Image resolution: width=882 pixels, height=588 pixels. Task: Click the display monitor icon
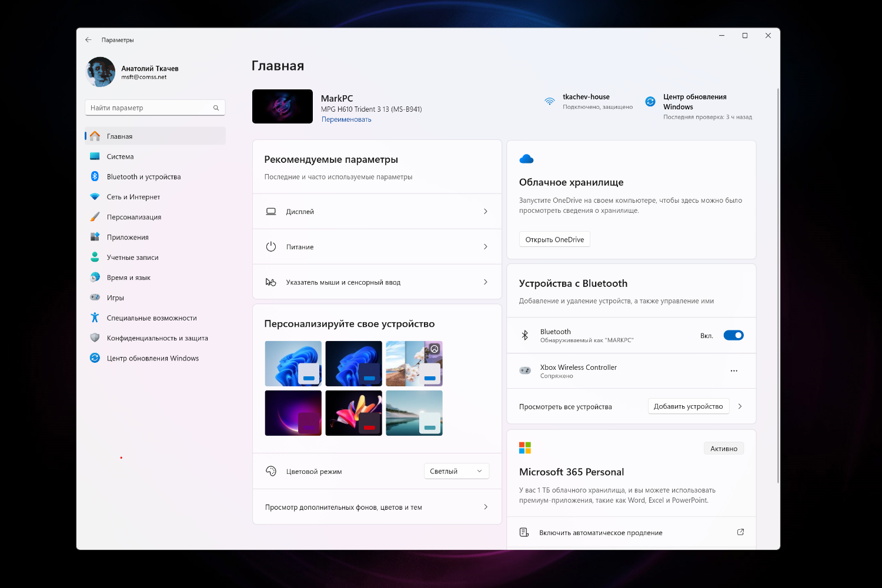tap(271, 212)
